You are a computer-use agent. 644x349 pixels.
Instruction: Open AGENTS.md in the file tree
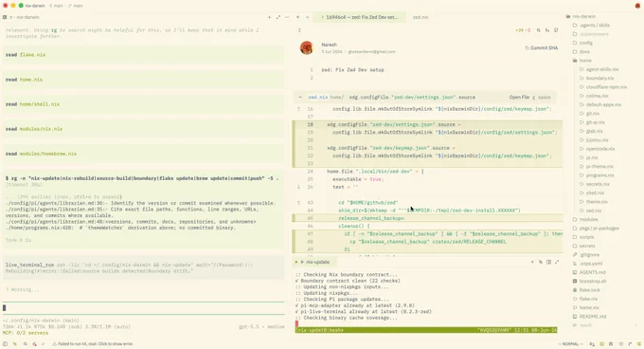pyautogui.click(x=589, y=272)
